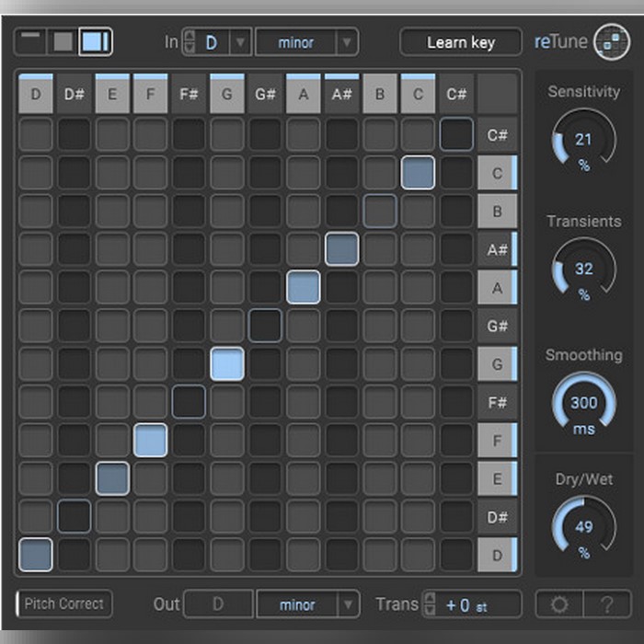Viewport: 644px width, 644px height.
Task: Toggle the A# input note header
Action: click(341, 95)
